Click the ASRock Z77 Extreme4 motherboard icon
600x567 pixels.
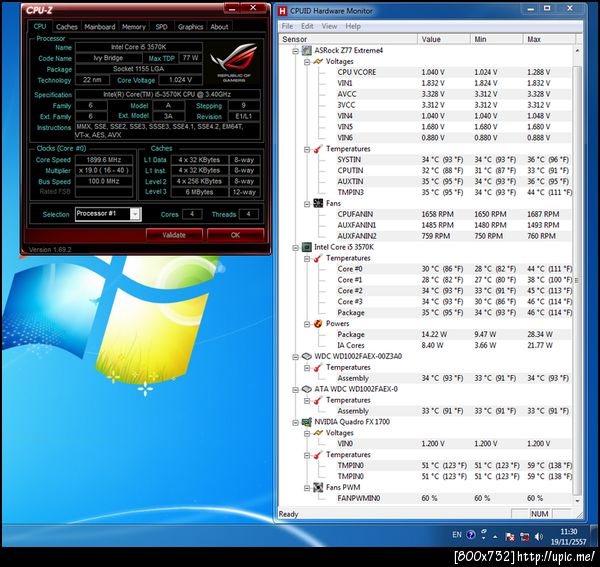(x=307, y=50)
